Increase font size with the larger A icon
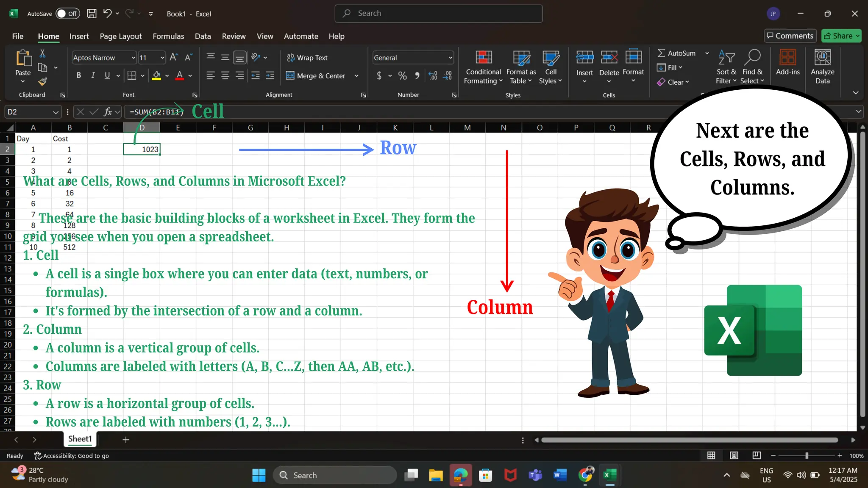The height and width of the screenshot is (488, 868). [x=173, y=57]
